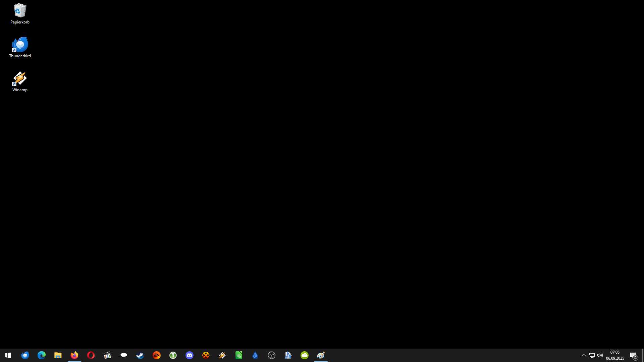This screenshot has width=644, height=362.
Task: Open the network status tray icon
Action: (592, 355)
